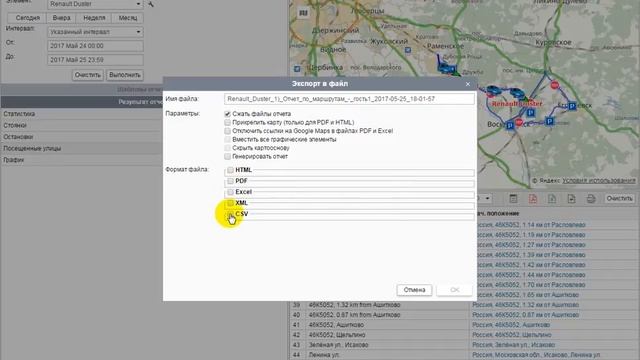The width and height of the screenshot is (640, 360).
Task: Click the table view icon left of the PDF icon
Action: [513, 199]
